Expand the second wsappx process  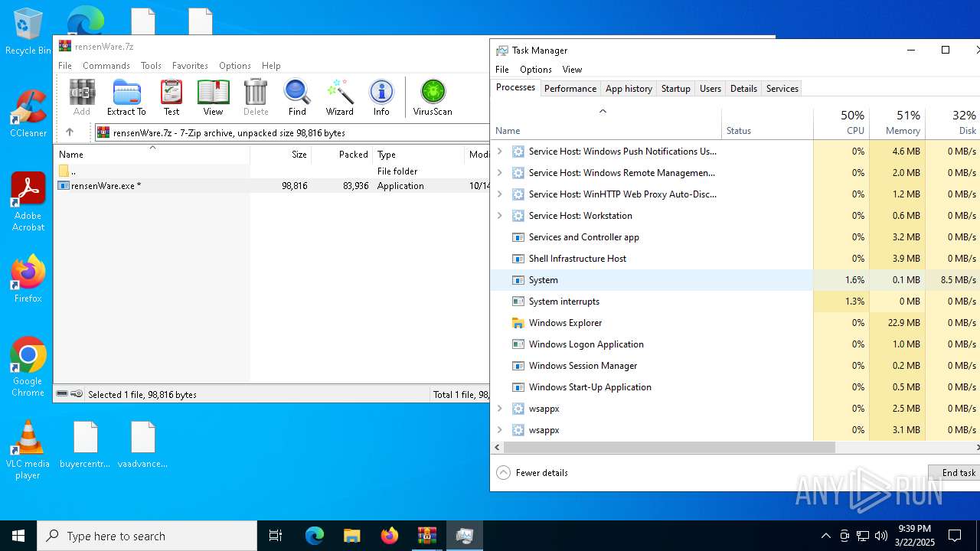point(500,430)
